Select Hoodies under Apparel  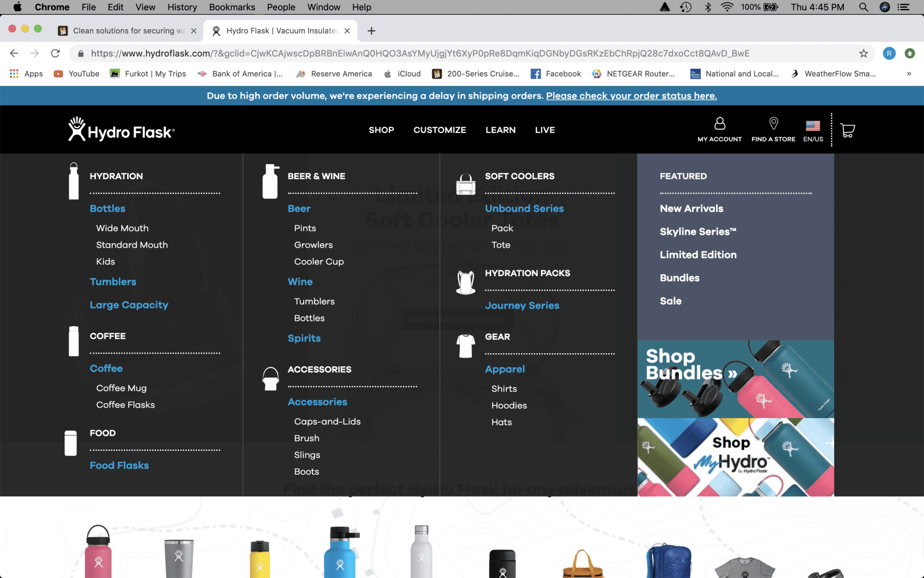pyautogui.click(x=509, y=406)
